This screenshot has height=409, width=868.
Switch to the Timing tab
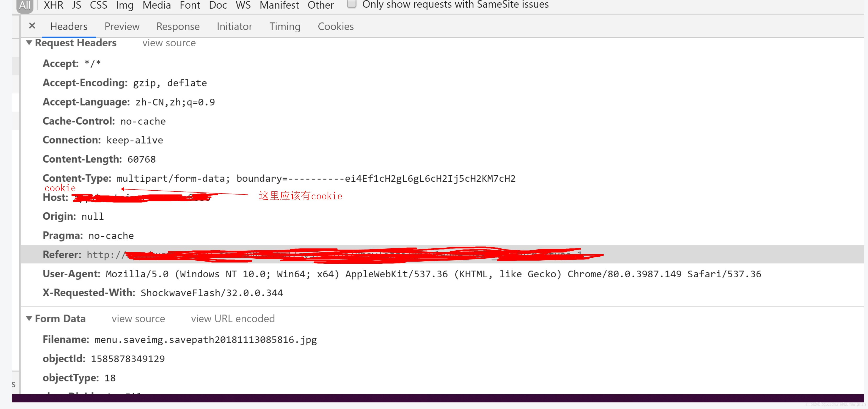[x=285, y=26]
